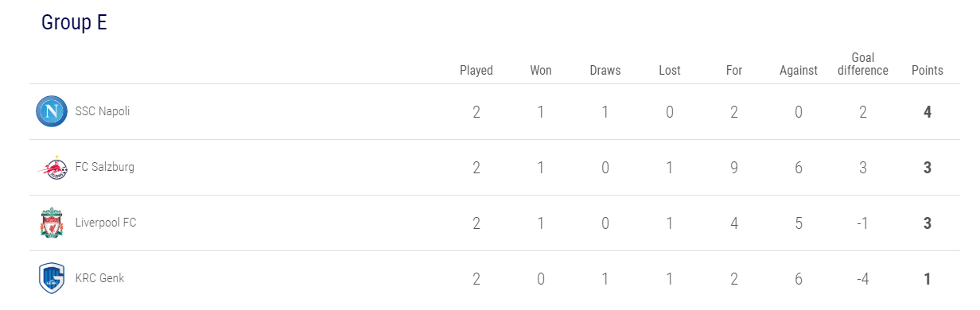Open the FC Salzburg team link
The width and height of the screenshot is (980, 310).
(105, 167)
